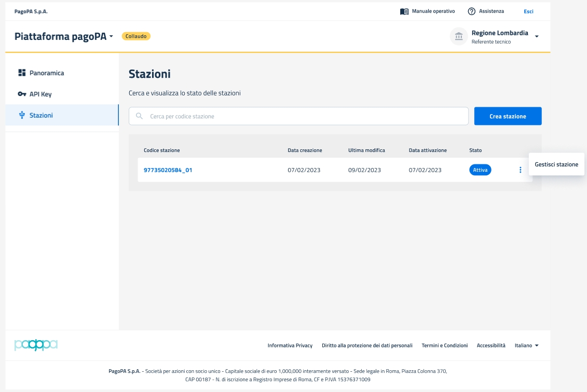Open station 97735020584_01 link

click(x=168, y=170)
